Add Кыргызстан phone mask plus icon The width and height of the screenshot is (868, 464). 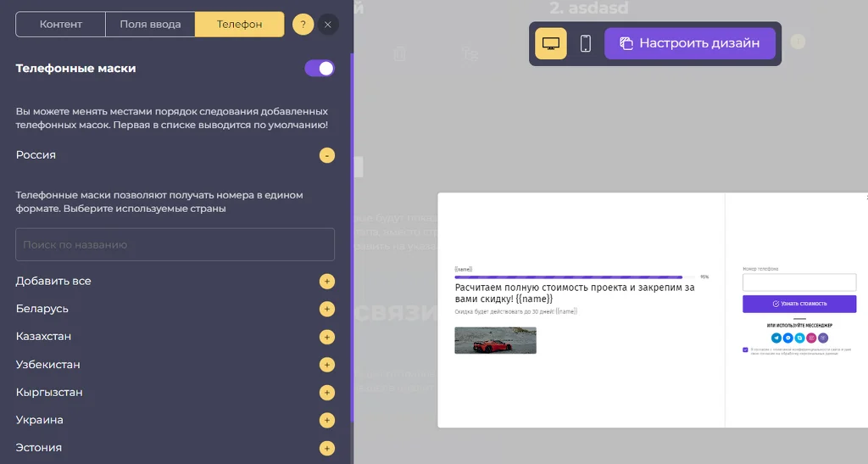tap(326, 393)
